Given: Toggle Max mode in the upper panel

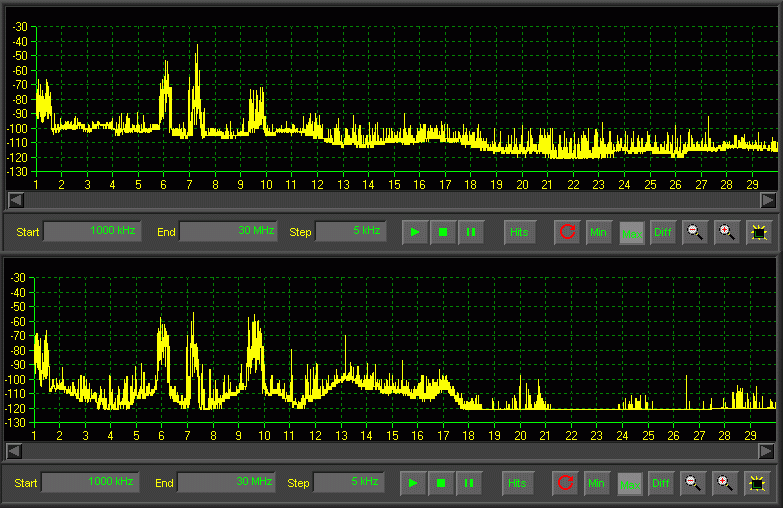Looking at the screenshot, I should [x=632, y=232].
